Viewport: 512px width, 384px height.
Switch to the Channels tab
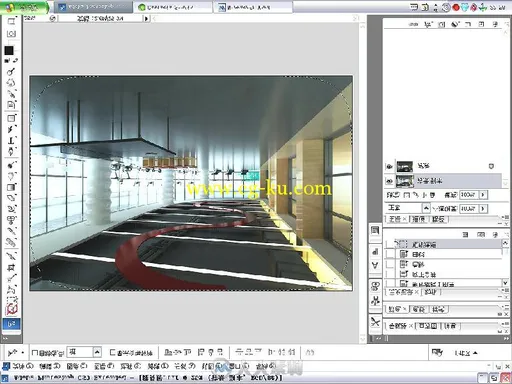click(x=419, y=219)
